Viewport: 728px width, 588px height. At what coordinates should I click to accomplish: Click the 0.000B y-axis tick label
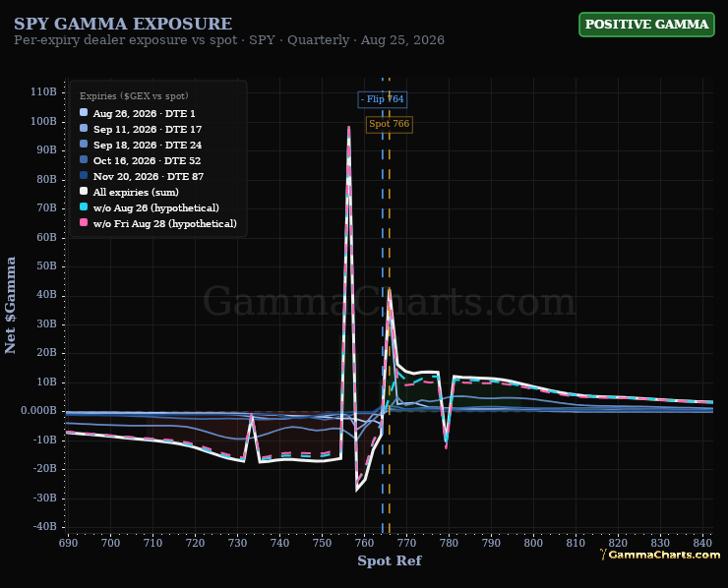coord(38,411)
